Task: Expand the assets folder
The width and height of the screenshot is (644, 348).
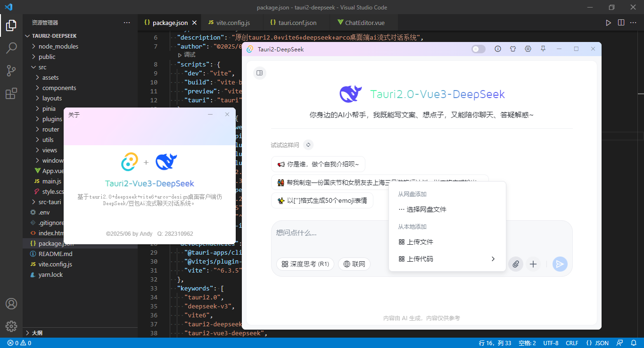Action: pyautogui.click(x=80, y=77)
